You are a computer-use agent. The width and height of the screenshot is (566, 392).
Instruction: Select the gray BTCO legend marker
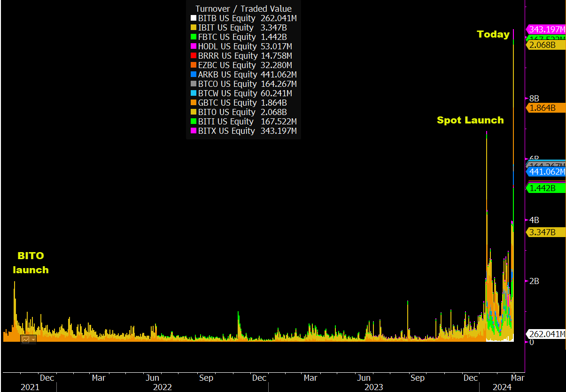tap(193, 84)
